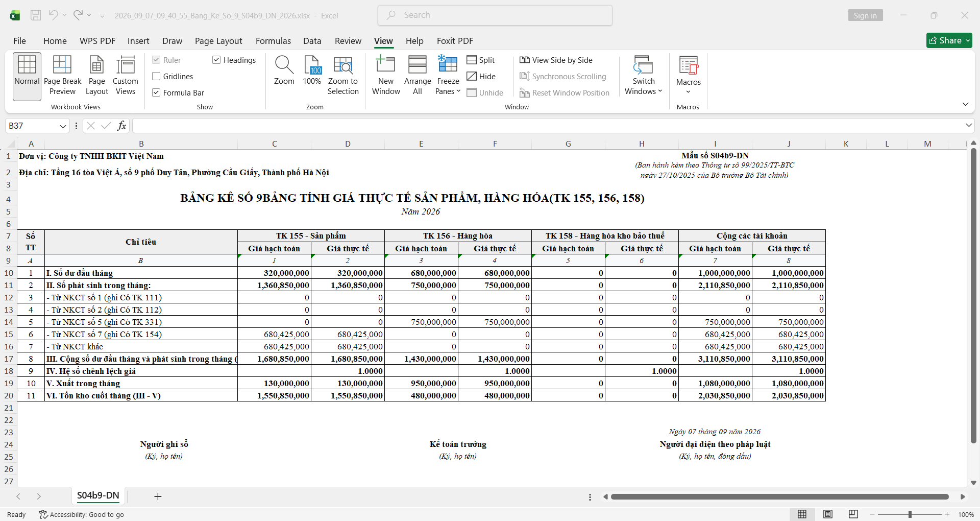The image size is (980, 521).
Task: Click Zoom to Selection
Action: coord(343,77)
